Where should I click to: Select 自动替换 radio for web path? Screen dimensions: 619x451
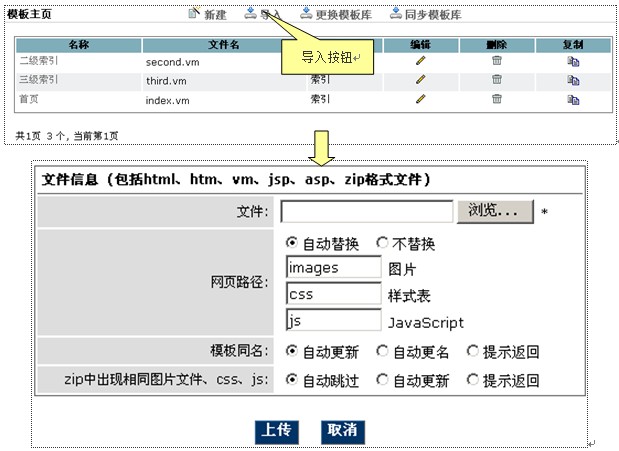pos(291,242)
